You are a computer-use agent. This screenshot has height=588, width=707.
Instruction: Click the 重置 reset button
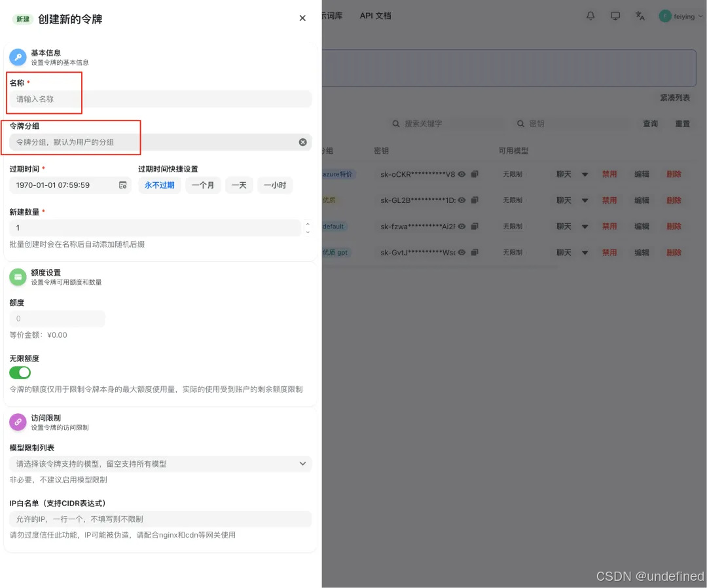682,124
